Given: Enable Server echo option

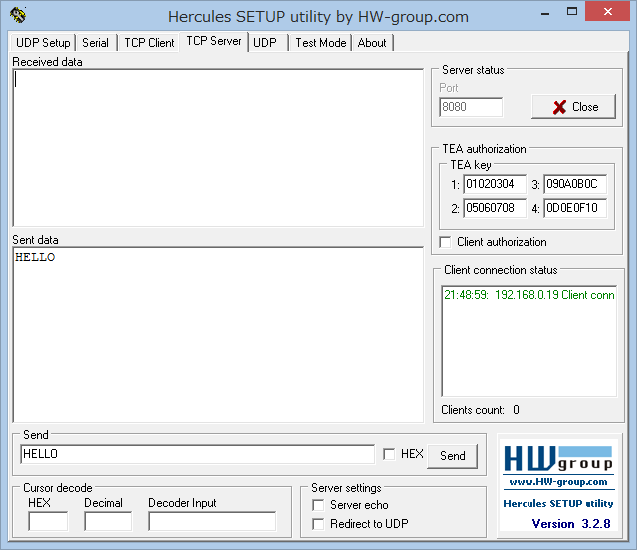Looking at the screenshot, I should coord(318,505).
